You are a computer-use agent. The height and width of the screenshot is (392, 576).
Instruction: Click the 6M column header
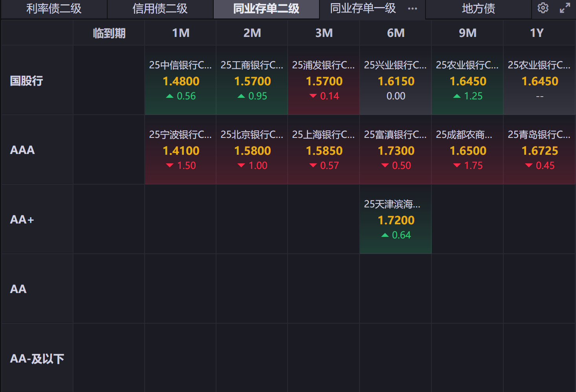(x=396, y=33)
